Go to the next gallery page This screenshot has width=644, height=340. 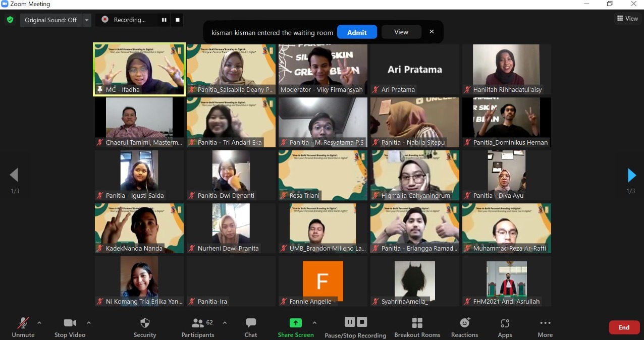[631, 175]
